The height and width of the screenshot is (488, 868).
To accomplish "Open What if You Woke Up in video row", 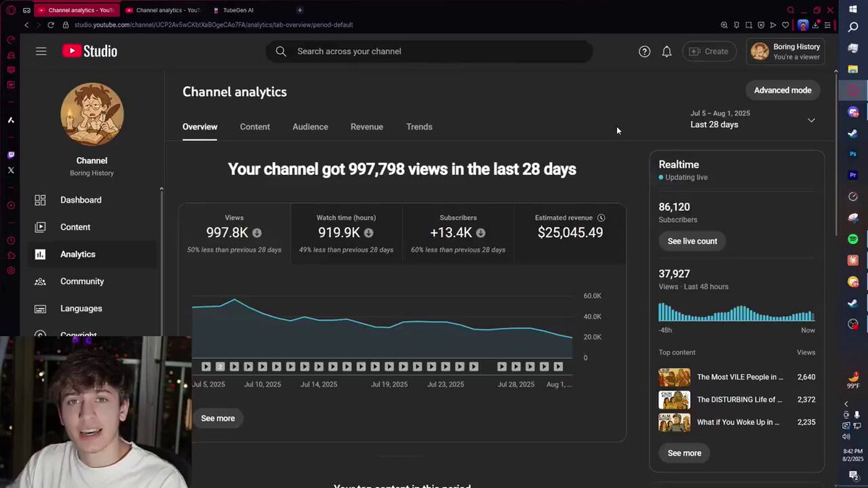I will [737, 422].
